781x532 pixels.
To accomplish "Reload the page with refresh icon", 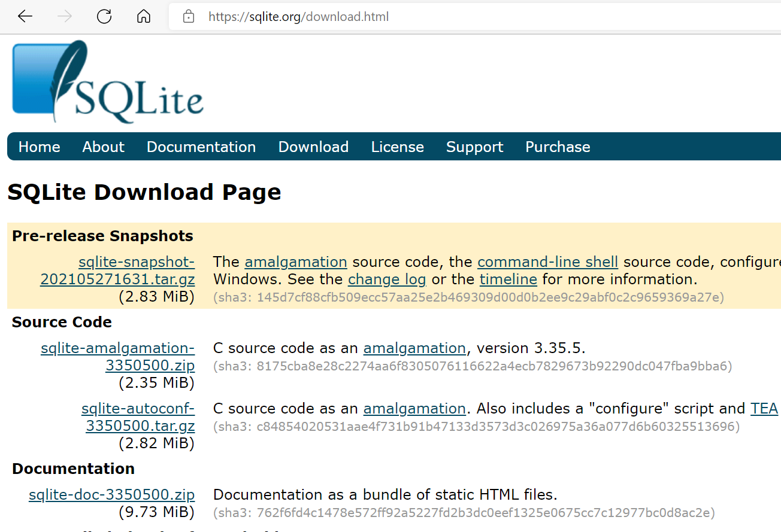I will [104, 17].
